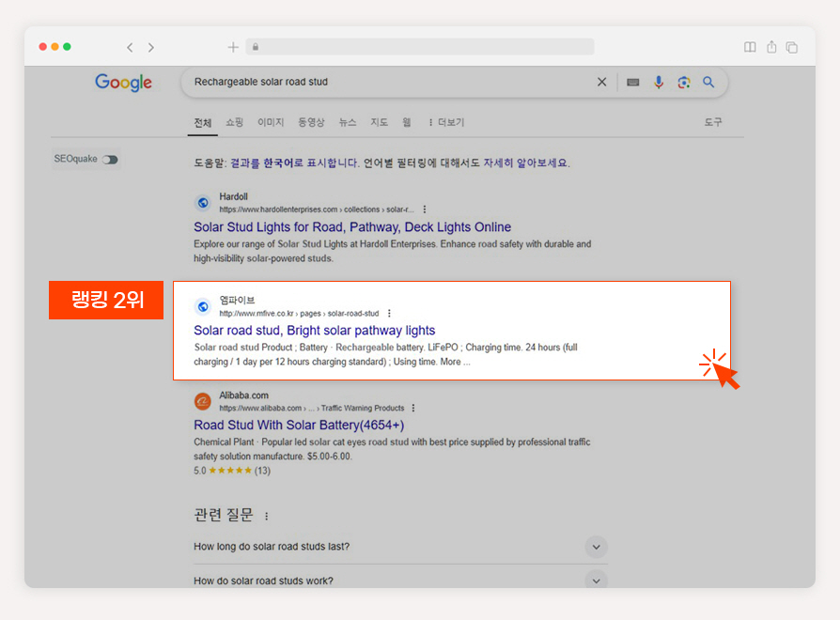Click the browser address bar

pos(420,47)
